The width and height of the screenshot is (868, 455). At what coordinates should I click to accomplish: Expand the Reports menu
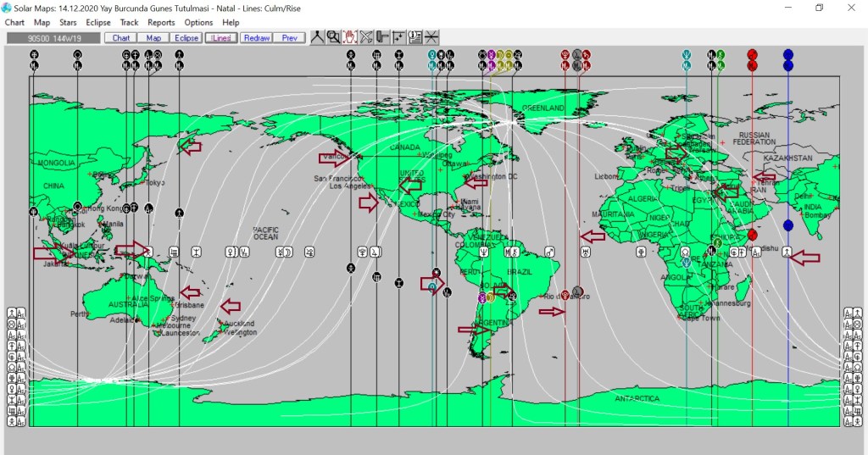pos(161,23)
